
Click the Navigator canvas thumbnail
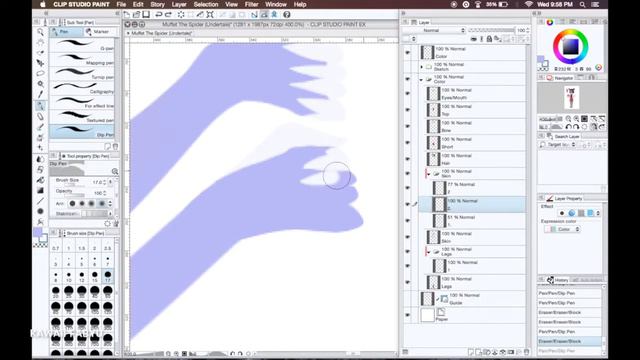click(571, 98)
